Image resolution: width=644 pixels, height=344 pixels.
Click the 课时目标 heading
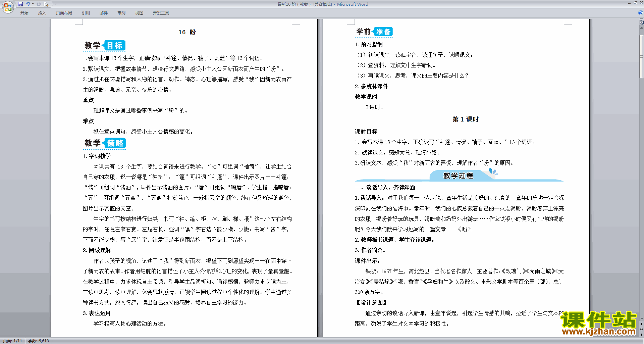[x=366, y=132]
